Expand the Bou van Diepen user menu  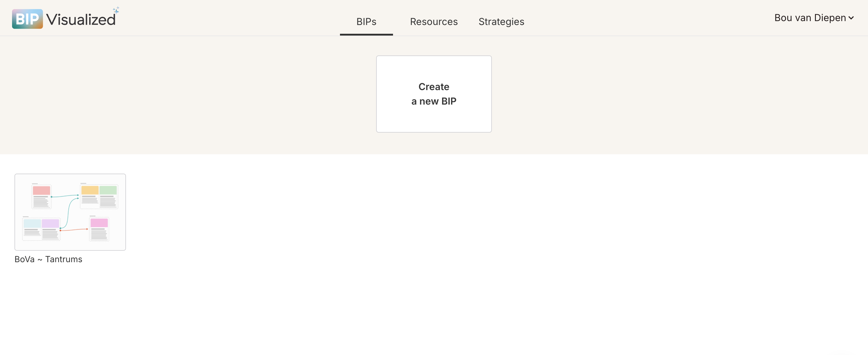[810, 18]
